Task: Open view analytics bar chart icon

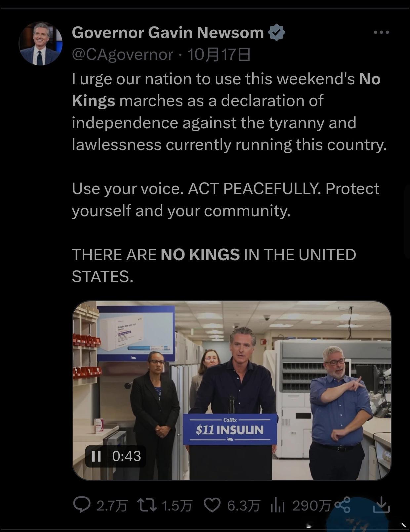Action: coord(277,505)
